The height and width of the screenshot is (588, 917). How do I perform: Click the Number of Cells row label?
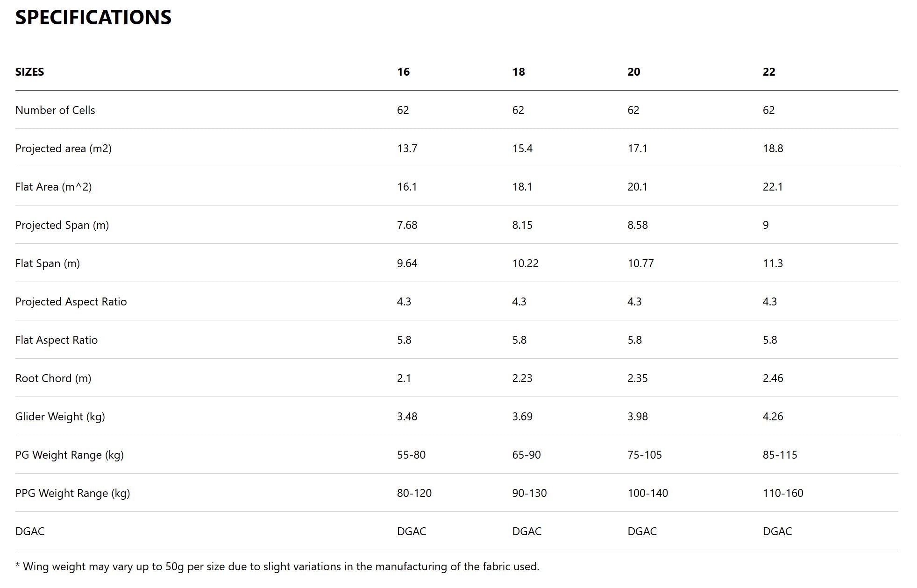(55, 110)
